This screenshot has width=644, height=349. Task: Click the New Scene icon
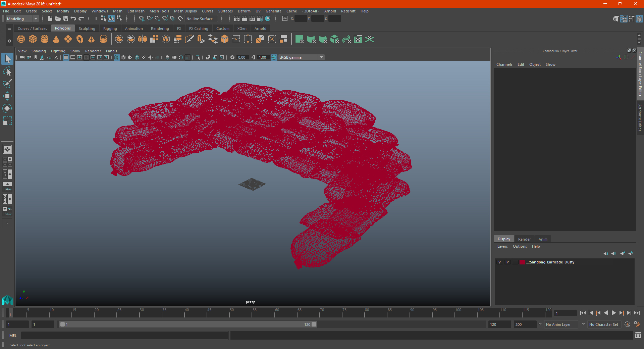pyautogui.click(x=50, y=19)
